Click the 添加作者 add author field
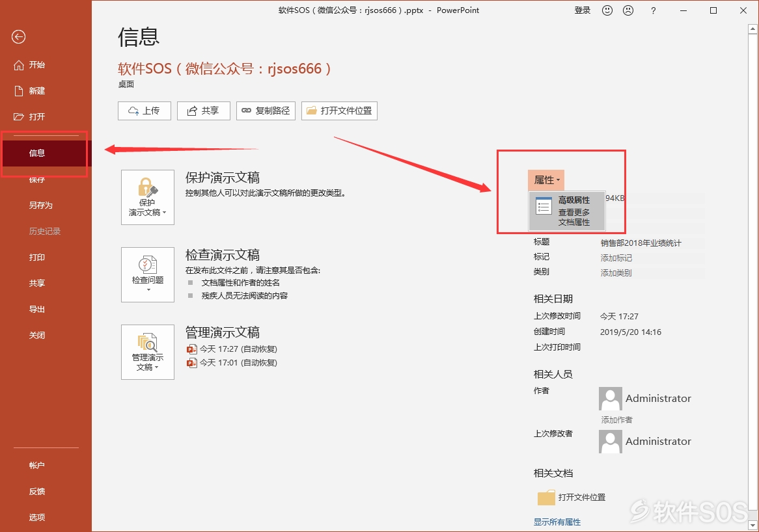Image resolution: width=759 pixels, height=532 pixels. (x=616, y=419)
